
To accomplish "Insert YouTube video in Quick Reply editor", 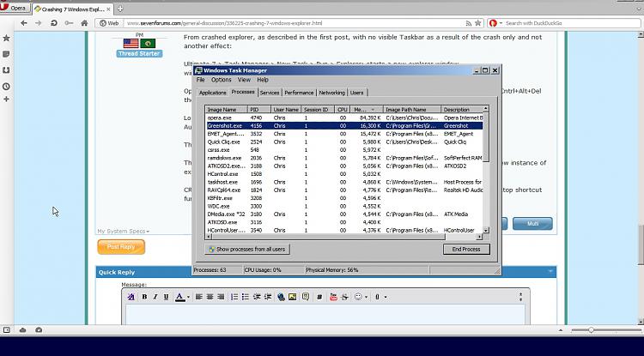I will point(333,297).
